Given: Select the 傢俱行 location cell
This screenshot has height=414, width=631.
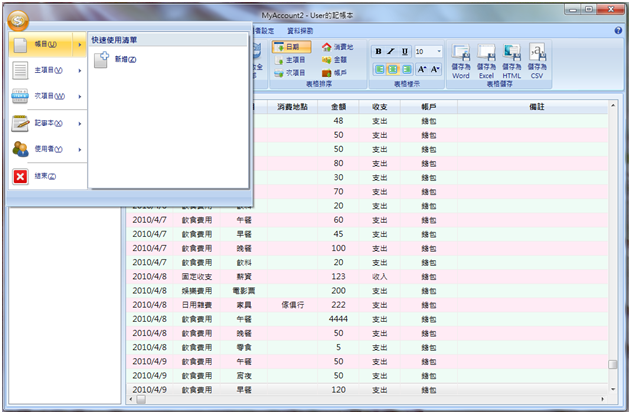Looking at the screenshot, I should pos(292,305).
